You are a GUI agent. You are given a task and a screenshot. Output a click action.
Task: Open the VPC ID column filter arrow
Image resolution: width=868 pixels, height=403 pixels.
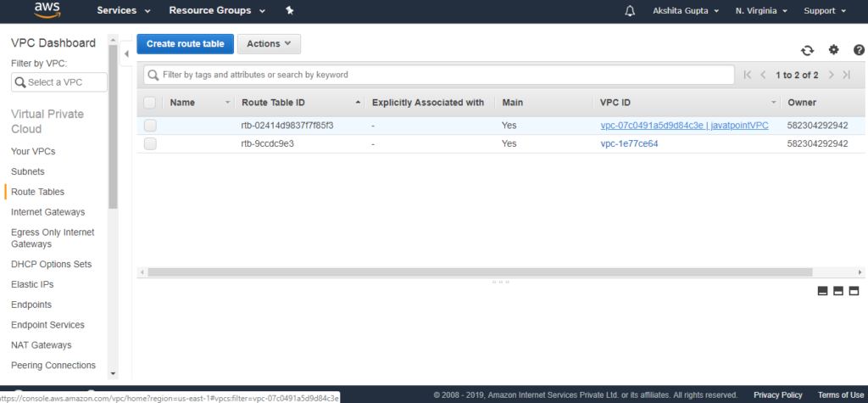[x=773, y=104]
